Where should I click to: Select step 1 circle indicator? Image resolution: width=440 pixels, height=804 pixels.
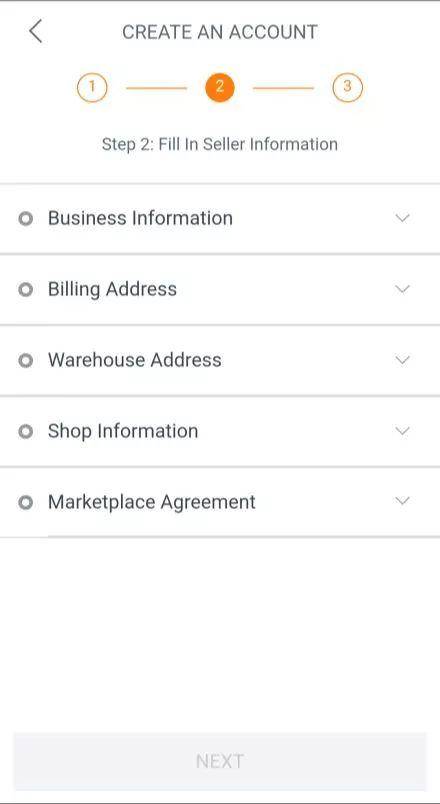pos(92,88)
